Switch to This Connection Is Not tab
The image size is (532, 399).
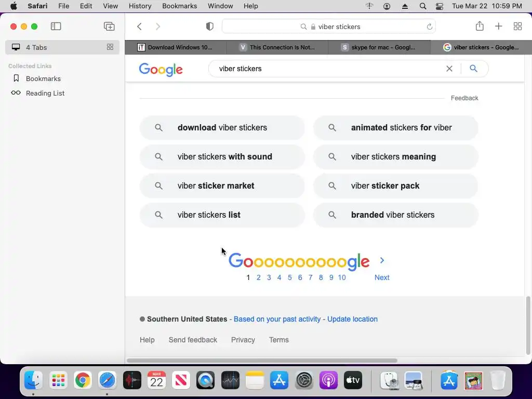(x=277, y=47)
